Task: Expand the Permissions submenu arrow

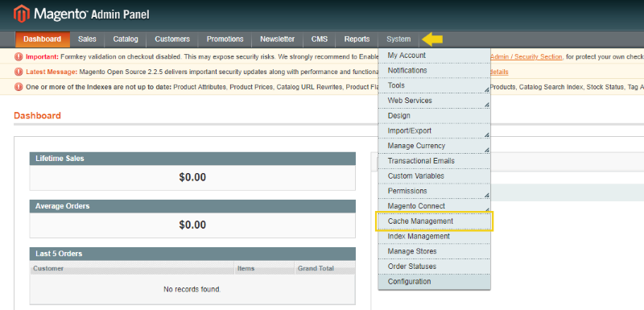Action: click(487, 195)
